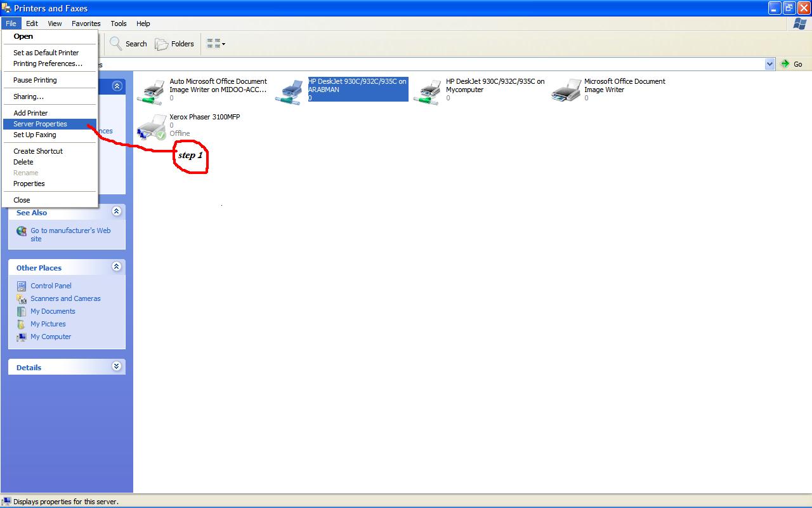Open the Views dropdown button

pyautogui.click(x=216, y=44)
